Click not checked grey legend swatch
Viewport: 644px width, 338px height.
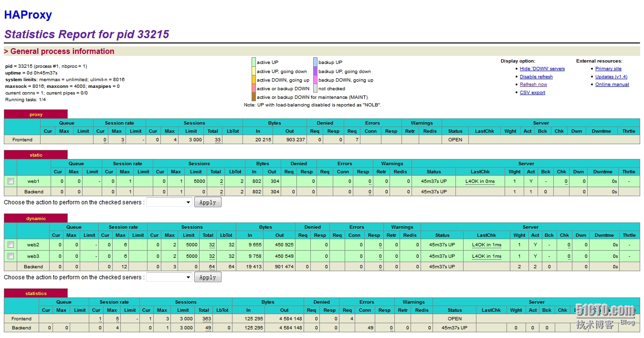pyautogui.click(x=315, y=88)
